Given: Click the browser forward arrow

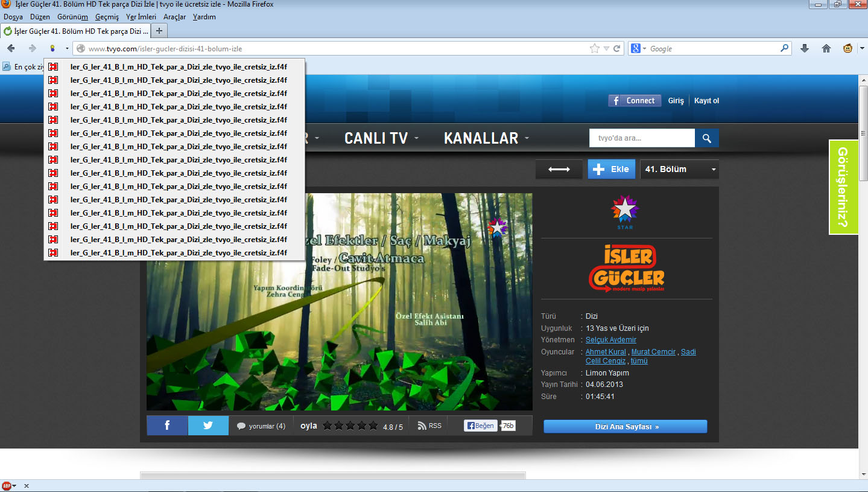Looking at the screenshot, I should click(x=32, y=48).
